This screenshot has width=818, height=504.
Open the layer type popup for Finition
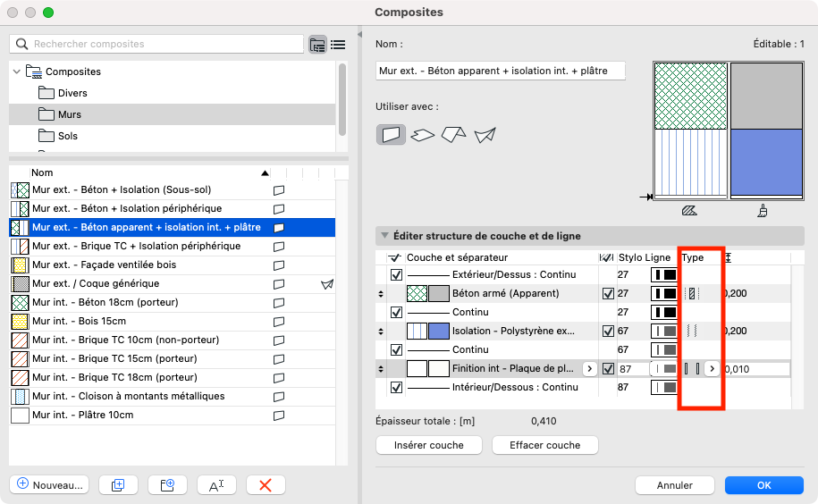(712, 368)
